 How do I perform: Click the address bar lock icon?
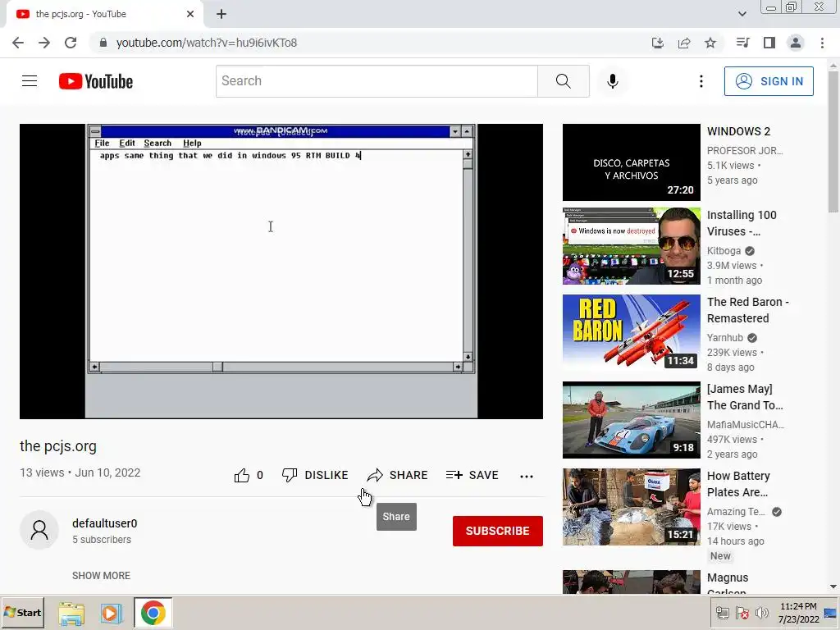tap(103, 43)
